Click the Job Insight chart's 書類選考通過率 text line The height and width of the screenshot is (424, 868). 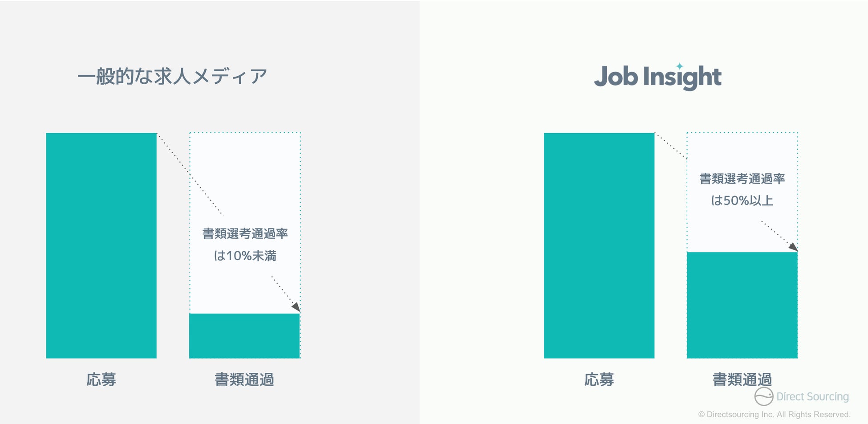pyautogui.click(x=742, y=179)
